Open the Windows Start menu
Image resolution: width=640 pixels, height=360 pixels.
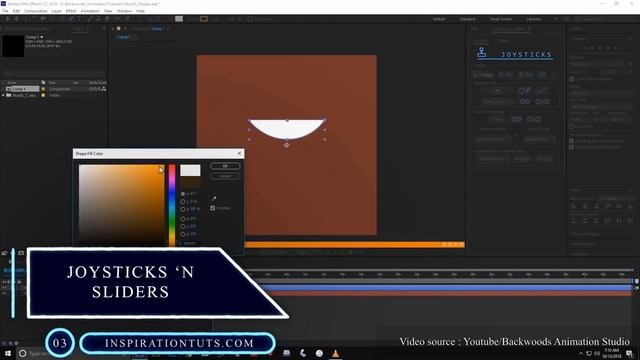pyautogui.click(x=7, y=353)
